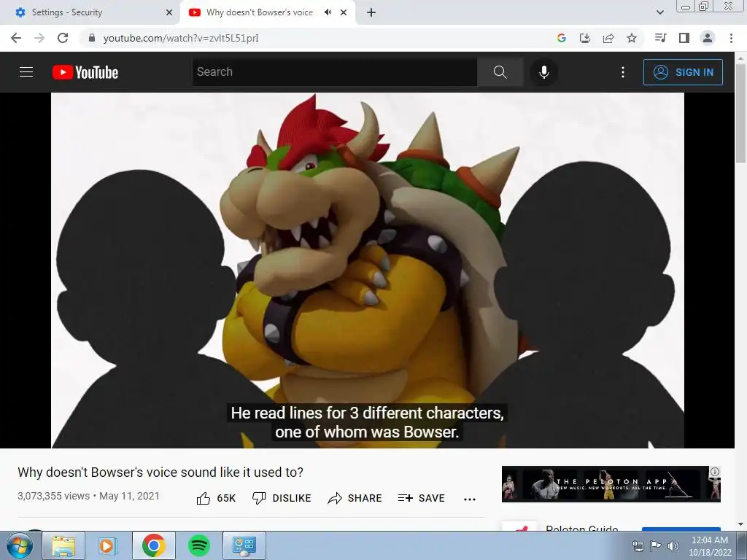747x560 pixels.
Task: Click the system tray volume icon
Action: [673, 546]
